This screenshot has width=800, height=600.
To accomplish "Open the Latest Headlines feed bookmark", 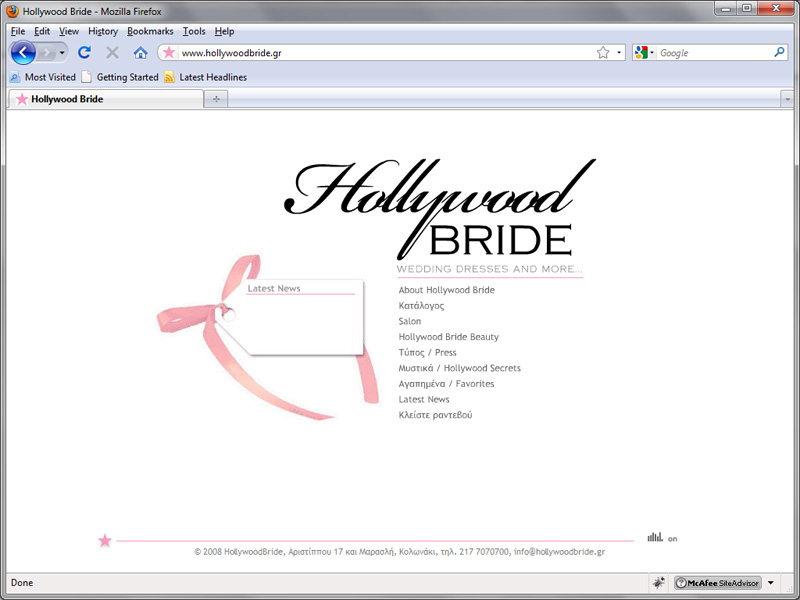I will point(206,77).
